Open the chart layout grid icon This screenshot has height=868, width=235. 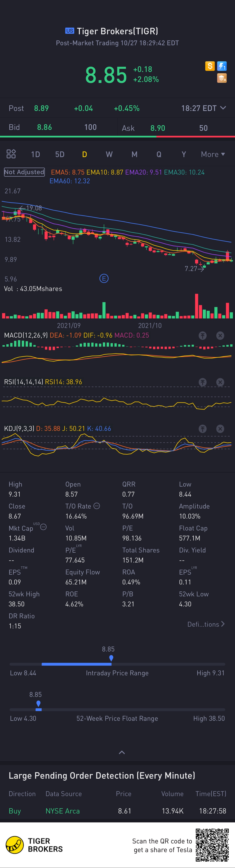(x=11, y=154)
